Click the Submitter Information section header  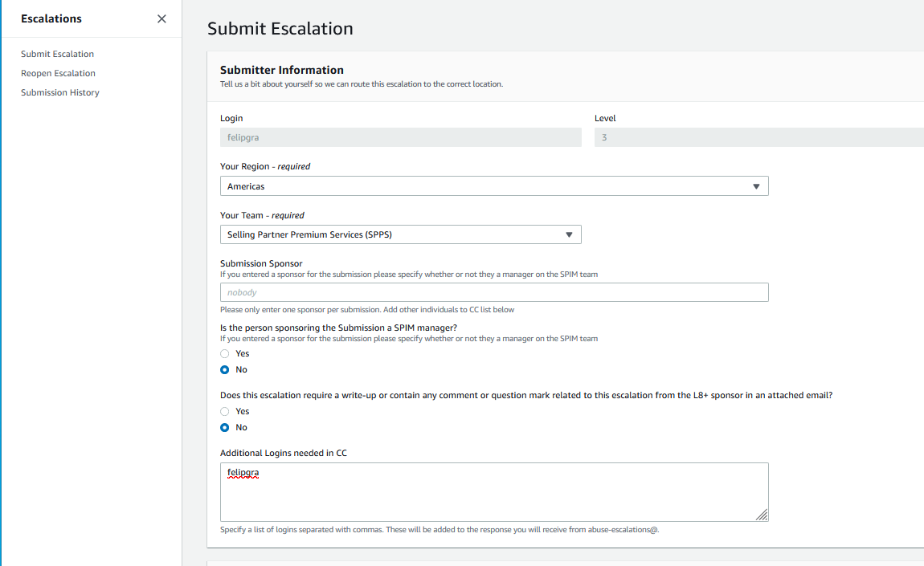pos(281,70)
